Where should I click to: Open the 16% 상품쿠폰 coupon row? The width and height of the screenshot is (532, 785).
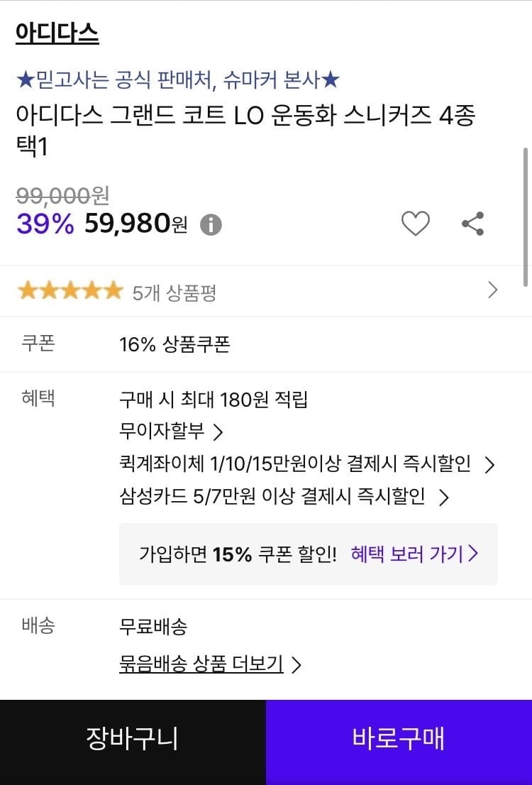tap(266, 344)
